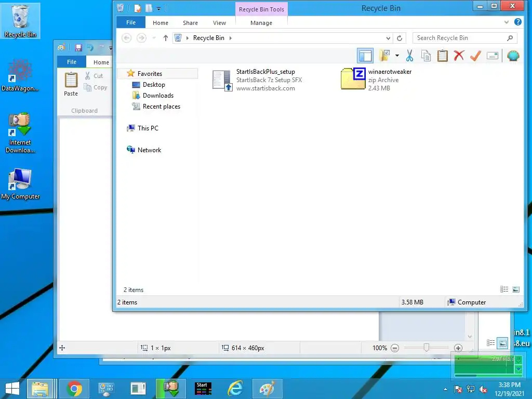Image resolution: width=532 pixels, height=399 pixels.
Task: Show hidden system tray icons
Action: (445, 389)
